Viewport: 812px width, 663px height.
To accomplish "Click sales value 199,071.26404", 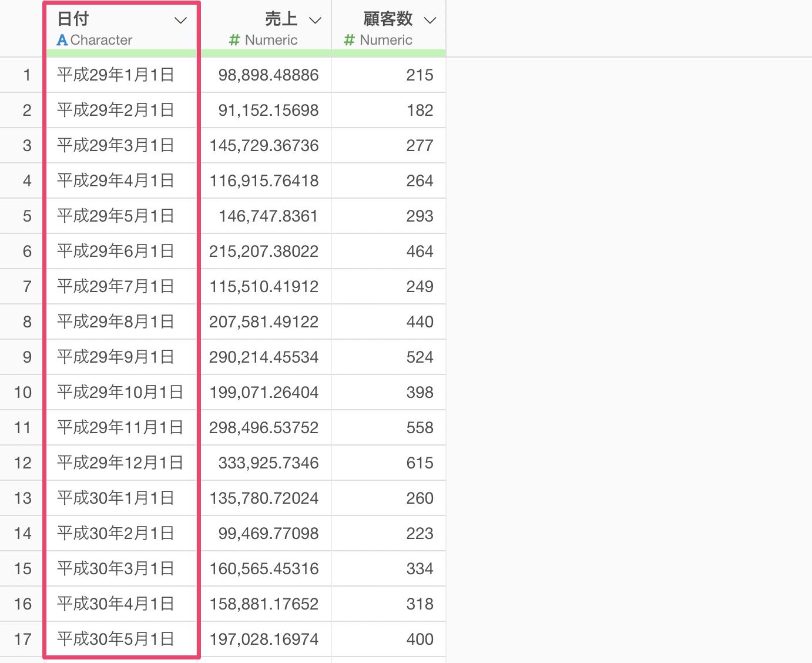I will [x=264, y=393].
